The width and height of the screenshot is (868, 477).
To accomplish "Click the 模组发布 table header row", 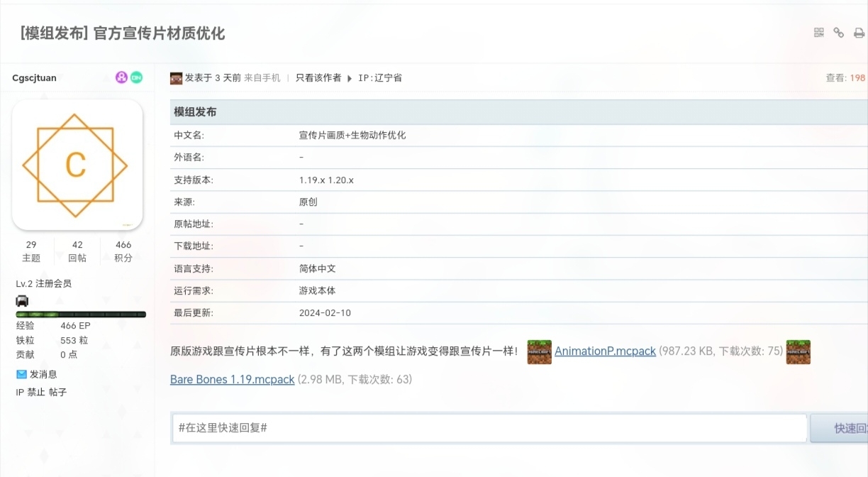I will (x=518, y=112).
